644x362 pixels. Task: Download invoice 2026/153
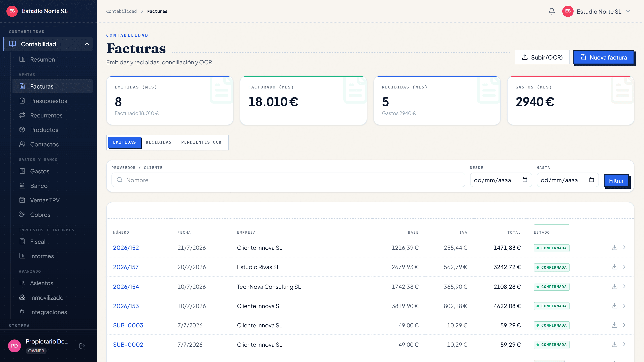pos(614,306)
